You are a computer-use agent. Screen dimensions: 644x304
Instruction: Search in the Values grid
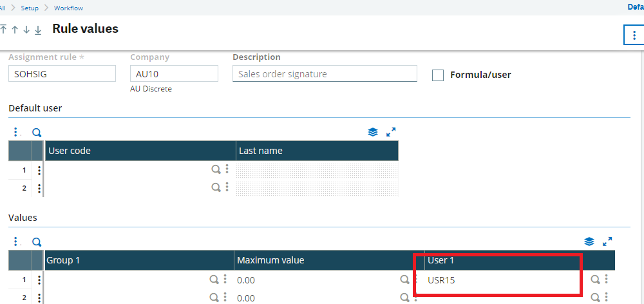[x=37, y=242]
